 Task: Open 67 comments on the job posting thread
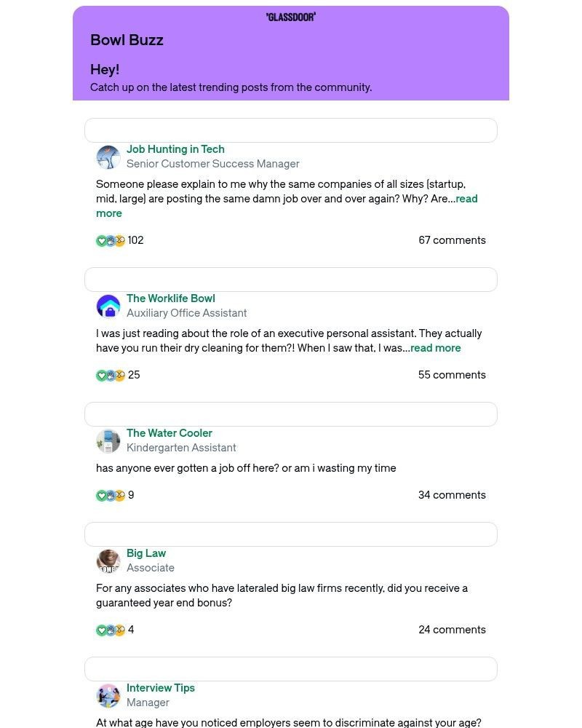pyautogui.click(x=452, y=240)
